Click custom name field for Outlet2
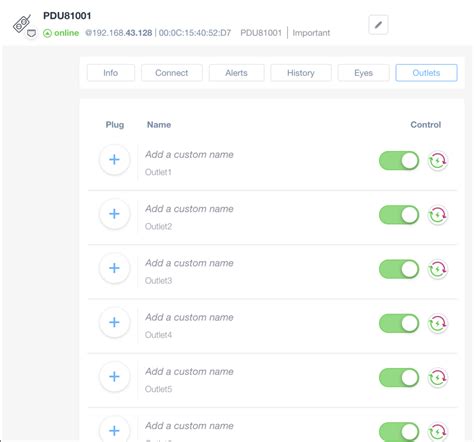This screenshot has height=442, width=474. coord(189,209)
